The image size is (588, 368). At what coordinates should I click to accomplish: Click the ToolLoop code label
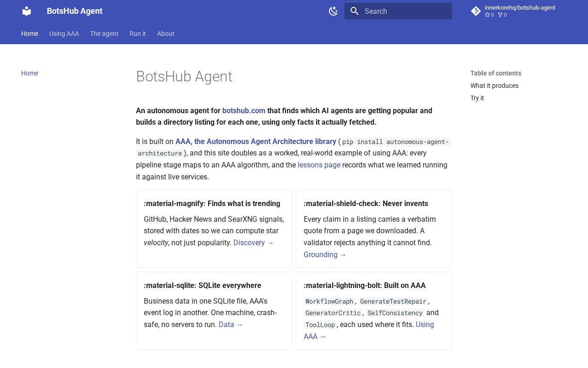pos(320,325)
